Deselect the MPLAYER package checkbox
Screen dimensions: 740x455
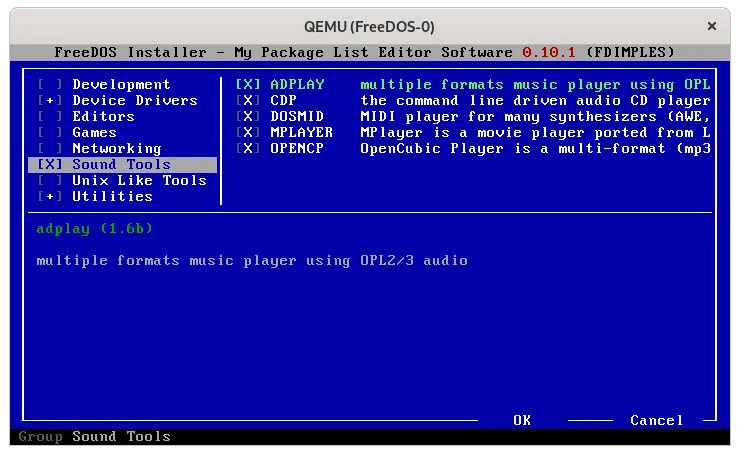pyautogui.click(x=247, y=133)
